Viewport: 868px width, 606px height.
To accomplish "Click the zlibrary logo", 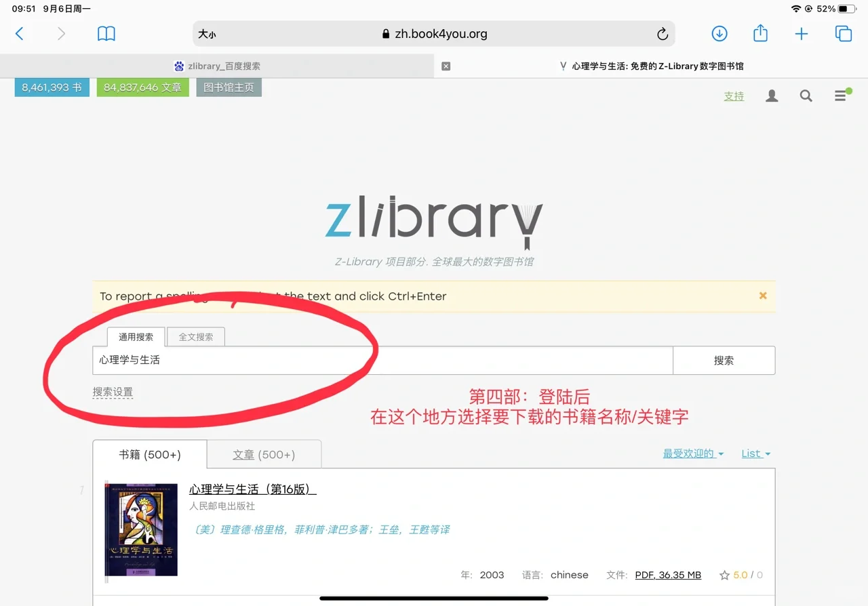I will [x=434, y=222].
